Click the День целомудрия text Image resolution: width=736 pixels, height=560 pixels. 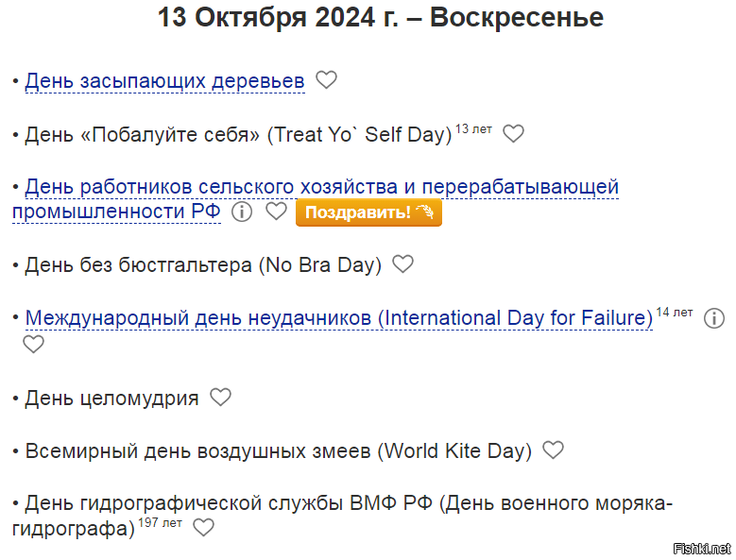(111, 399)
